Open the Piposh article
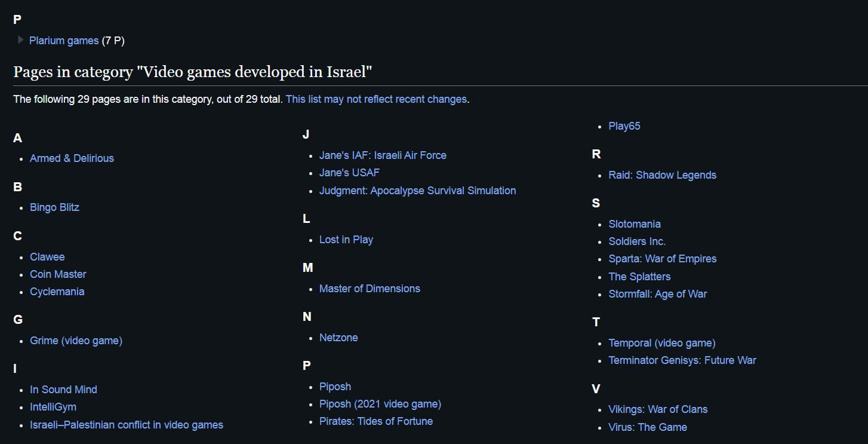 [335, 387]
